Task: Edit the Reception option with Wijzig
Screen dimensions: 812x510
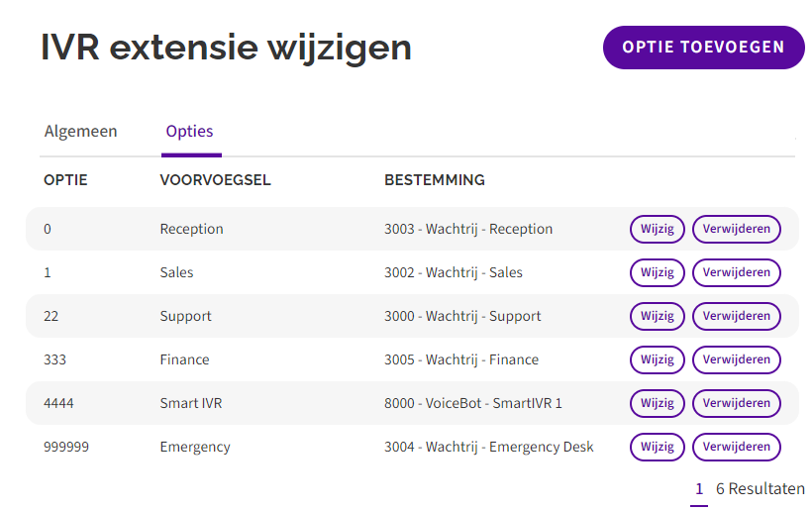Action: point(657,229)
